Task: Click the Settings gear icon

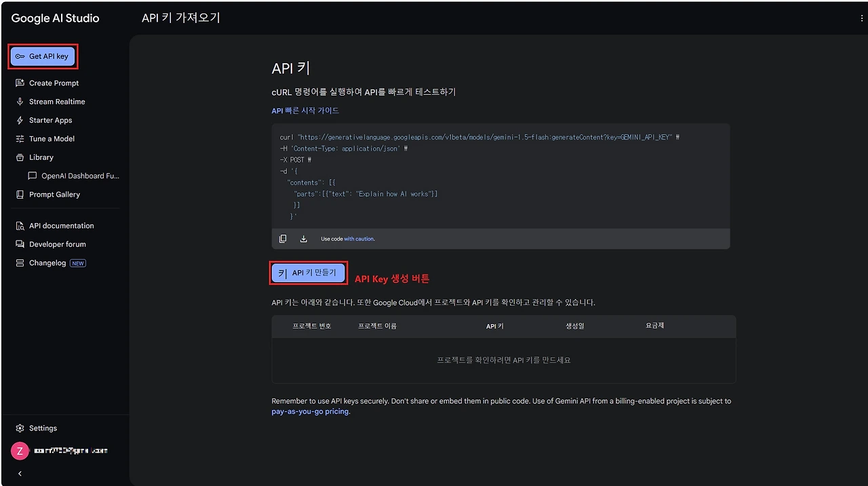Action: pos(20,428)
